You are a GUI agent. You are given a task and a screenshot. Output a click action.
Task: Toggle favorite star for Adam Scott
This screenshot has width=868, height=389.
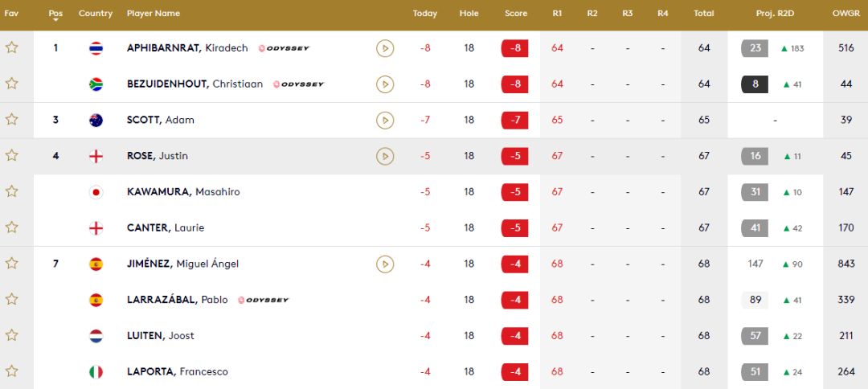(x=11, y=120)
